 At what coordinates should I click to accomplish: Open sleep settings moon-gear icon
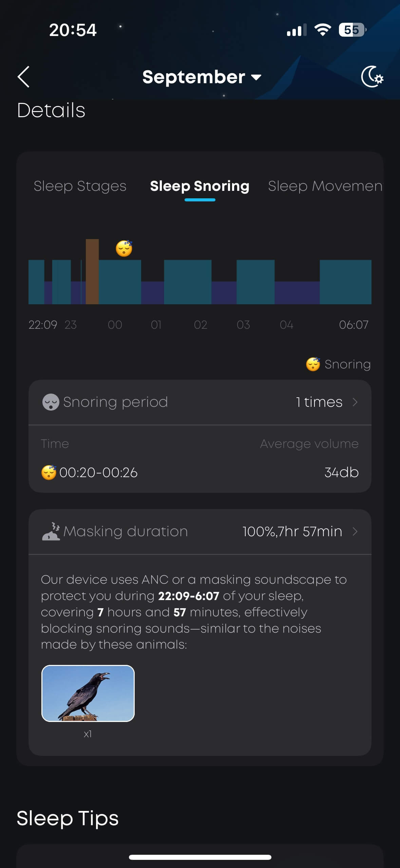pyautogui.click(x=372, y=77)
